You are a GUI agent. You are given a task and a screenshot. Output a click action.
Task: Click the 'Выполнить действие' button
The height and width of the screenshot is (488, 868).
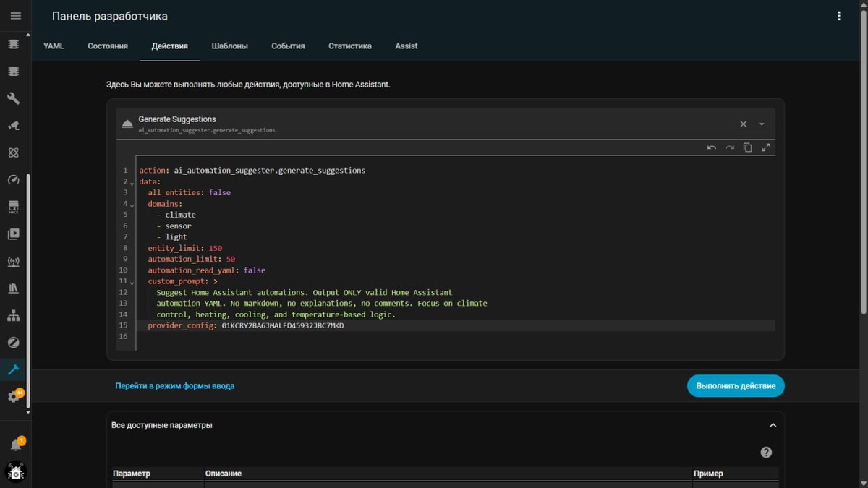[736, 386]
